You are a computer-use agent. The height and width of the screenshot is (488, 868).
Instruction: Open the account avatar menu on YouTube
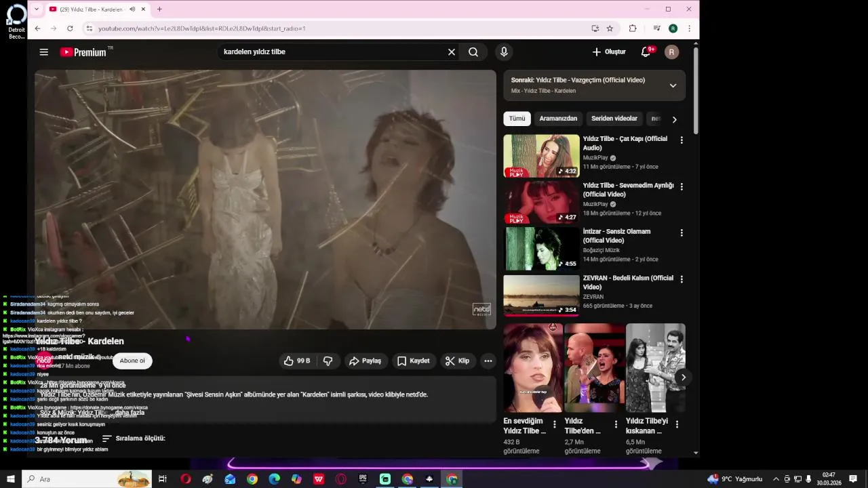pos(671,52)
